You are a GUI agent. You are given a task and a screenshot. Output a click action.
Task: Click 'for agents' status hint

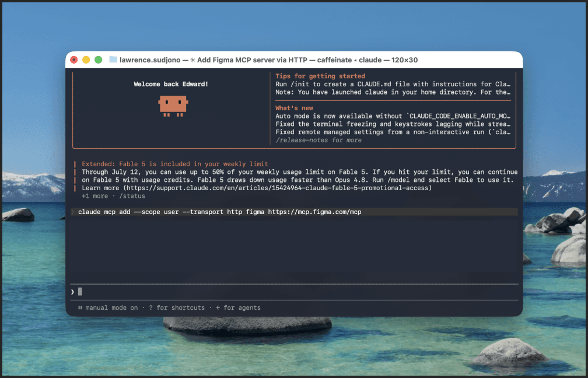(242, 308)
